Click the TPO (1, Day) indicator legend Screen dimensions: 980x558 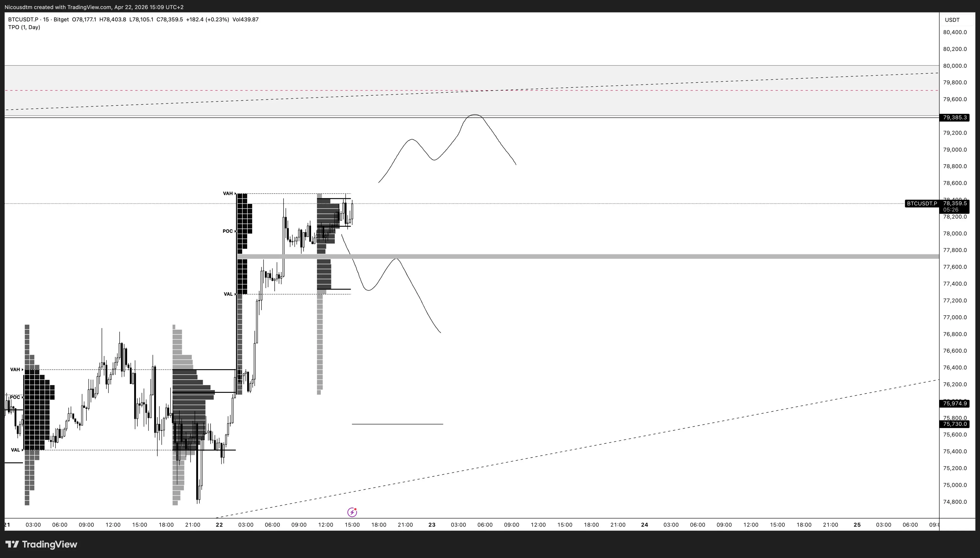click(24, 27)
